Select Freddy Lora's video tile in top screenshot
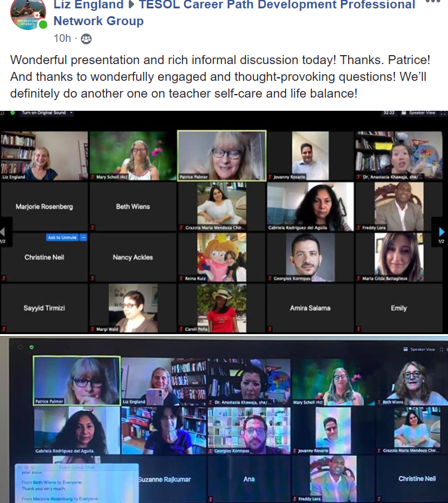448x503 pixels. pos(398,207)
